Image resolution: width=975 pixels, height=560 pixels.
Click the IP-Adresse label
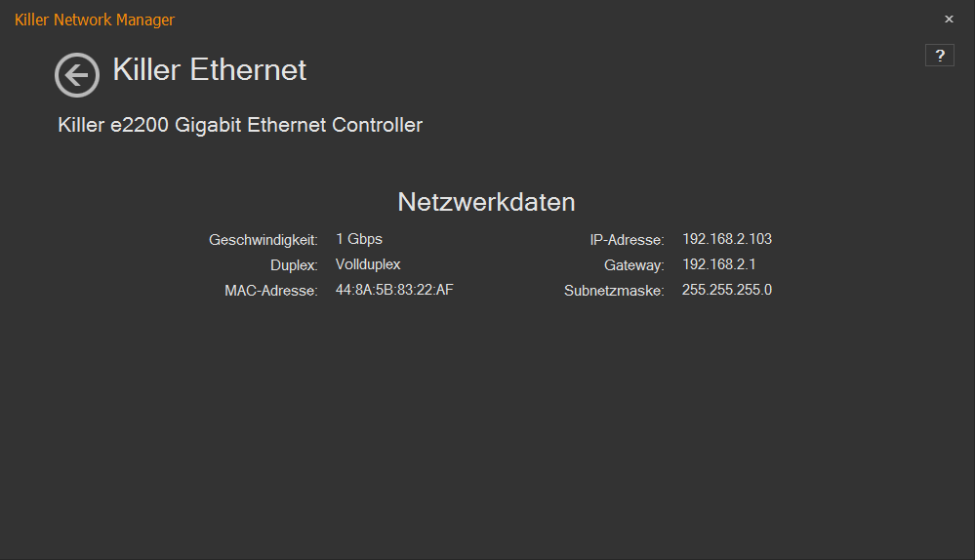[x=627, y=240]
